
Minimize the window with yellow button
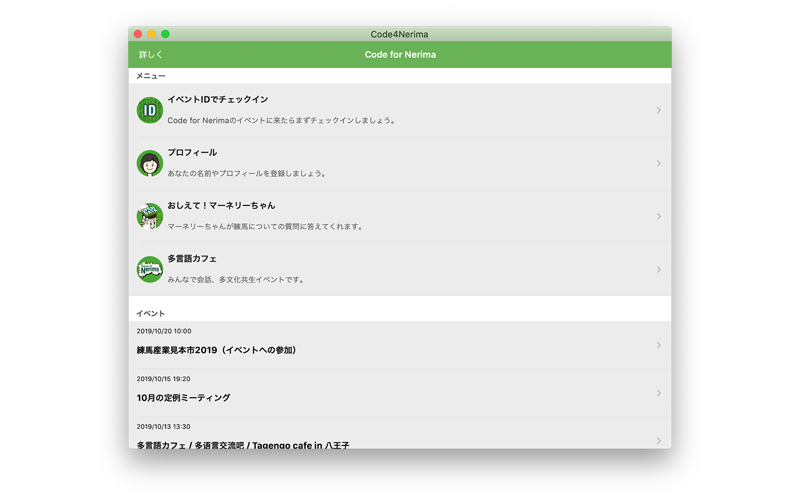tap(152, 34)
